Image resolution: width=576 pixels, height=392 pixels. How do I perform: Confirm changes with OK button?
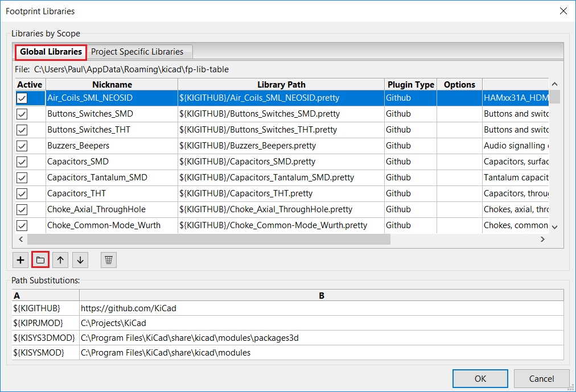point(480,378)
